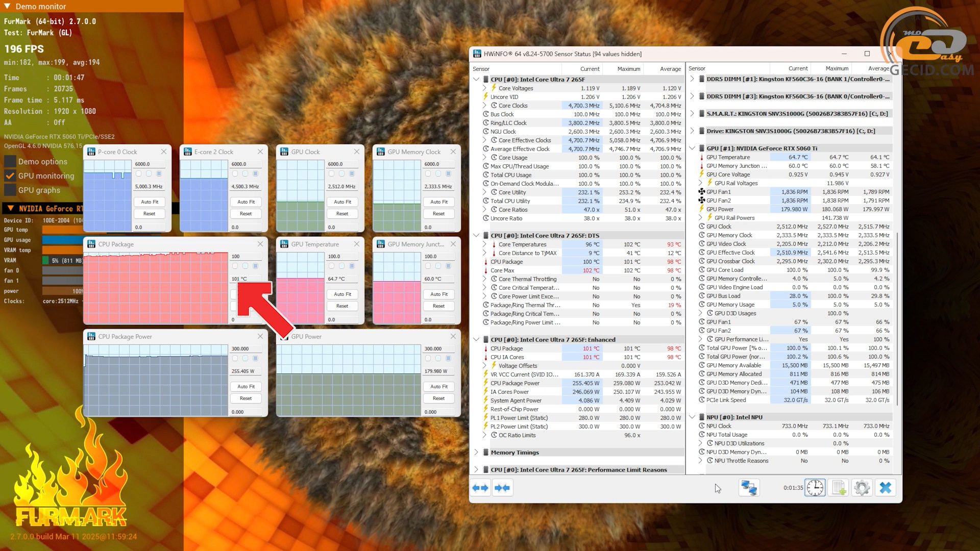Expand the GPU Rail Voltages row
The width and height of the screenshot is (980, 551).
coord(700,183)
